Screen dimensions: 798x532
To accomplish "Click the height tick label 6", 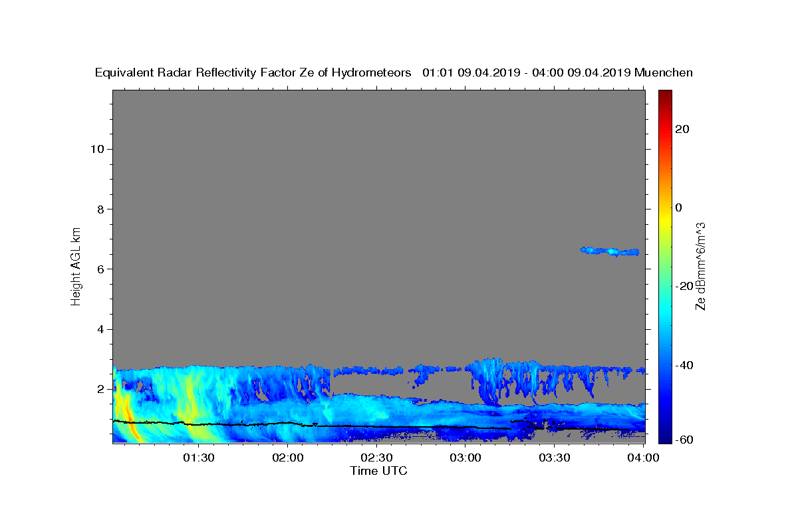I will pyautogui.click(x=100, y=269).
